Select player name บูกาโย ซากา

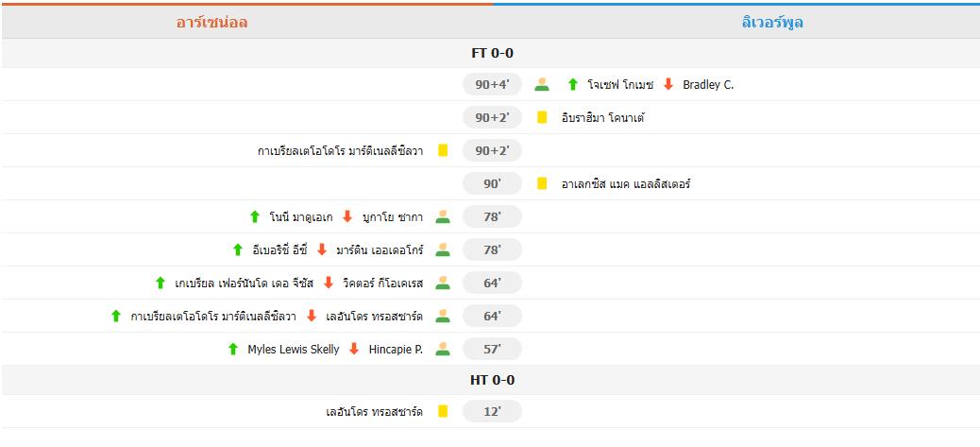[x=393, y=217]
